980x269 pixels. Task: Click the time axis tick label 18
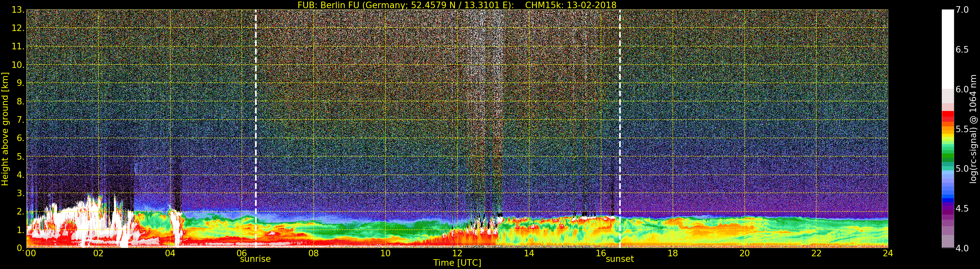coord(673,253)
